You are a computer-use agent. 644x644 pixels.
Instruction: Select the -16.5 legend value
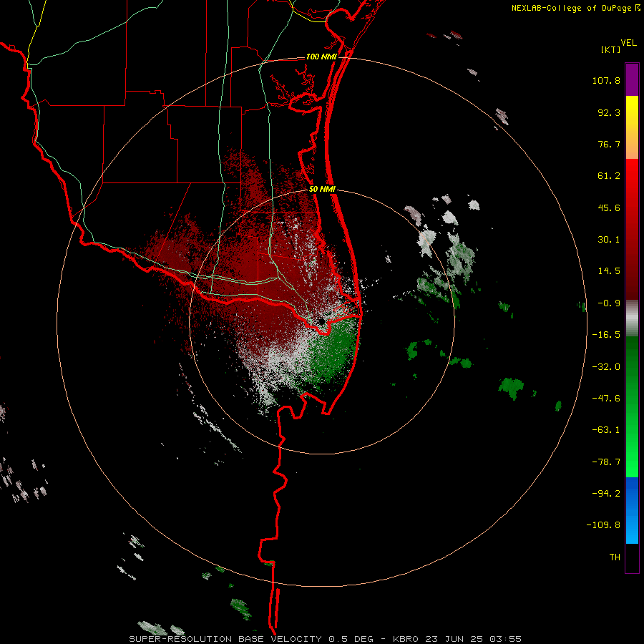coord(606,335)
